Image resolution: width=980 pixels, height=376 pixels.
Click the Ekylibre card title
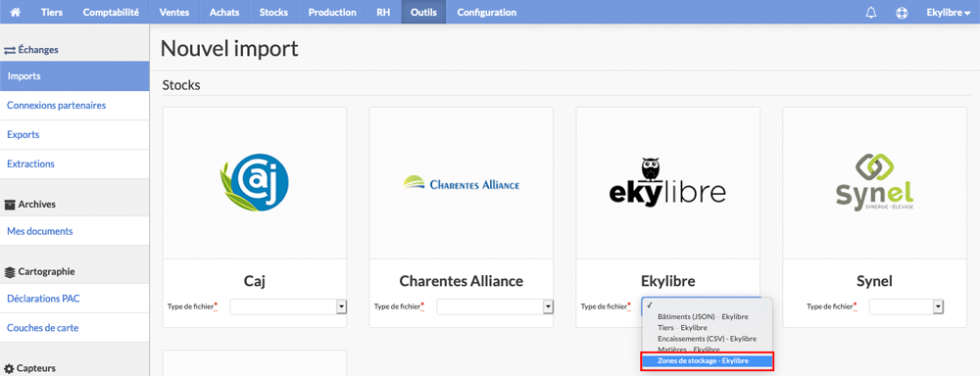click(667, 281)
